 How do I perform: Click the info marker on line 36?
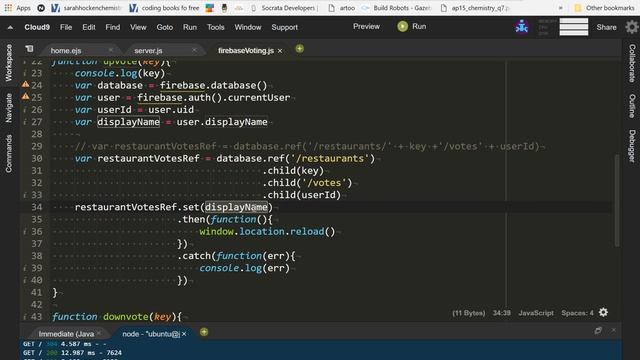pos(25,231)
